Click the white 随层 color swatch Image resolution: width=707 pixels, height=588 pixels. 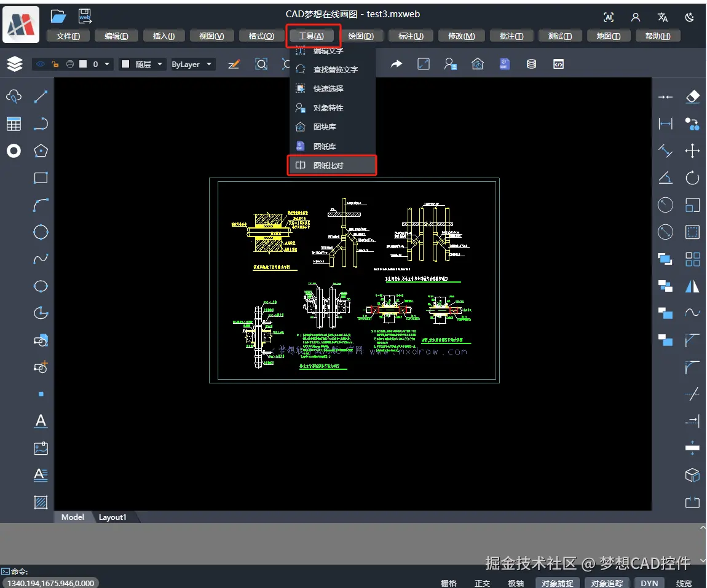(x=126, y=64)
